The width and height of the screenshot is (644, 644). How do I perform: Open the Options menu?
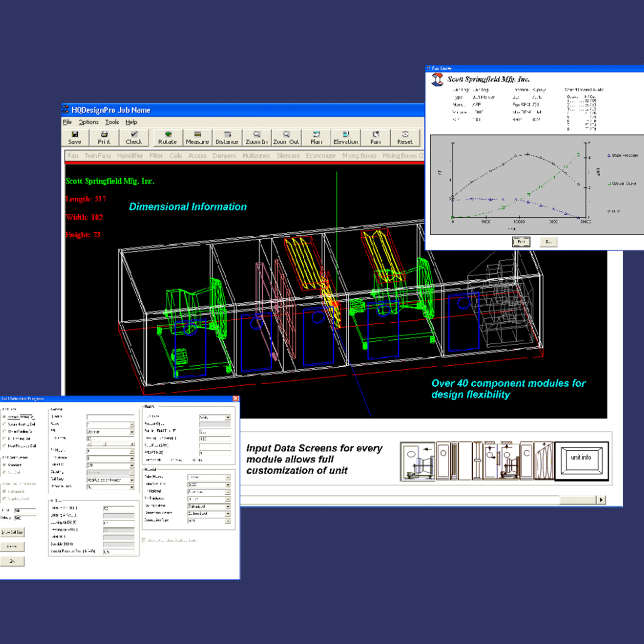click(x=88, y=122)
